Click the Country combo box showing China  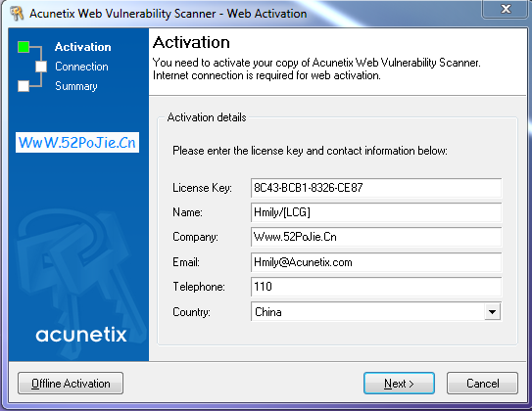point(376,312)
